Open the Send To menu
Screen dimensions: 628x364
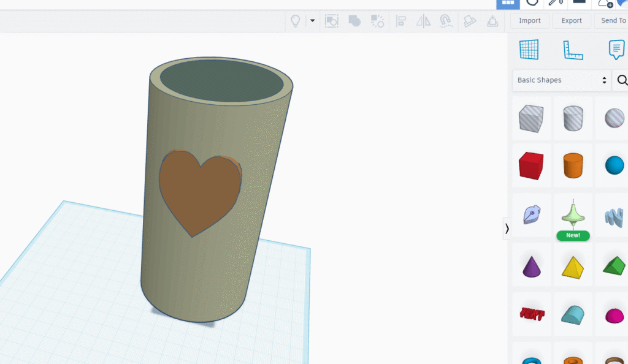[613, 21]
